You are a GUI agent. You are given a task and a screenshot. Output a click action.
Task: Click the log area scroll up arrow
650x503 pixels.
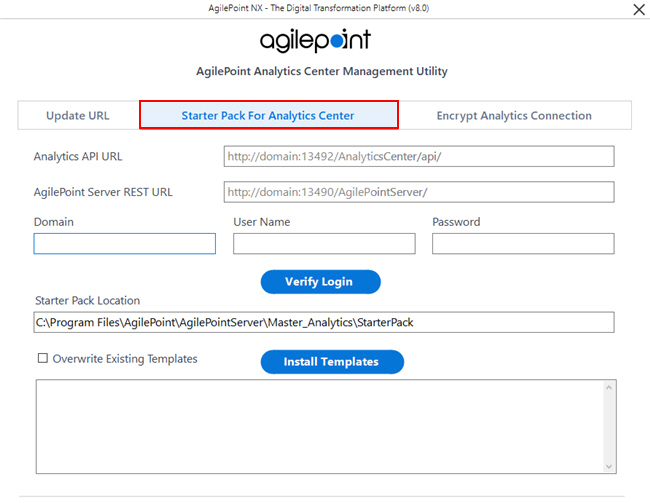click(609, 387)
